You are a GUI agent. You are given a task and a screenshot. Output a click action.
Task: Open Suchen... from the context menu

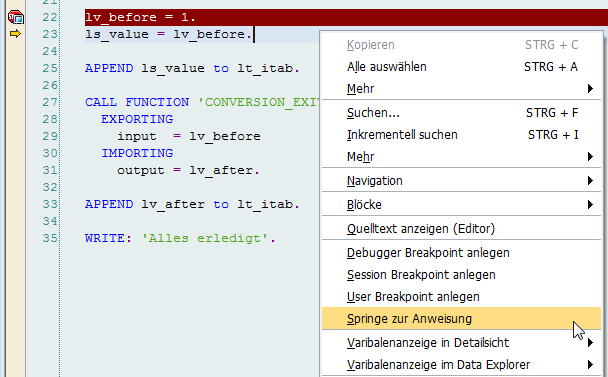461,113
